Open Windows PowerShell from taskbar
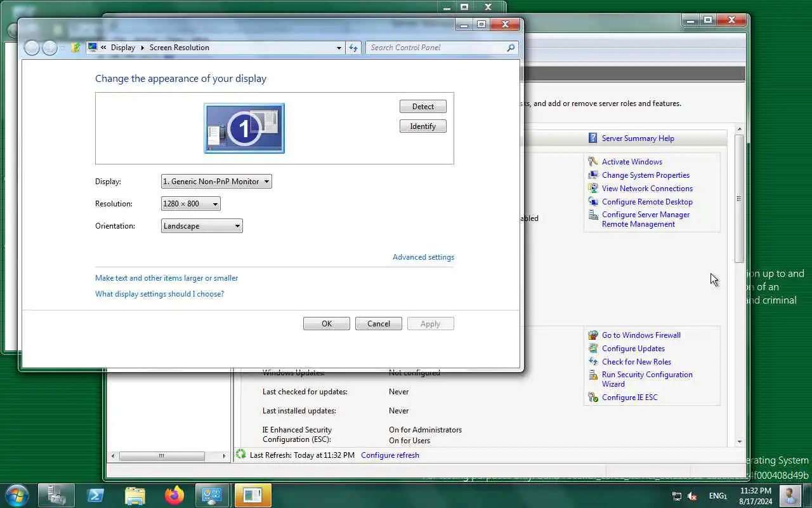This screenshot has height=508, width=812. click(96, 495)
